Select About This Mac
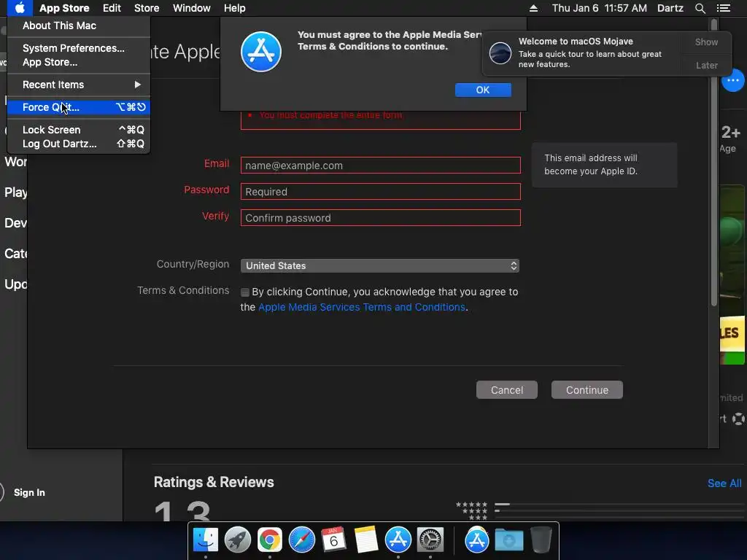 click(x=79, y=26)
